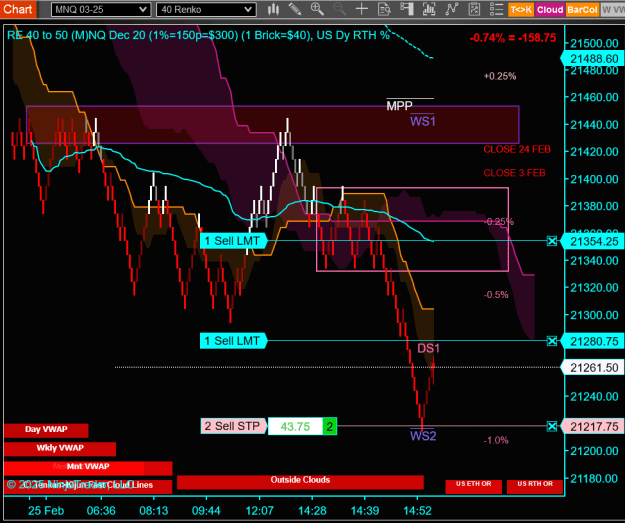
Task: Toggle the Cloud magenta button
Action: click(550, 10)
